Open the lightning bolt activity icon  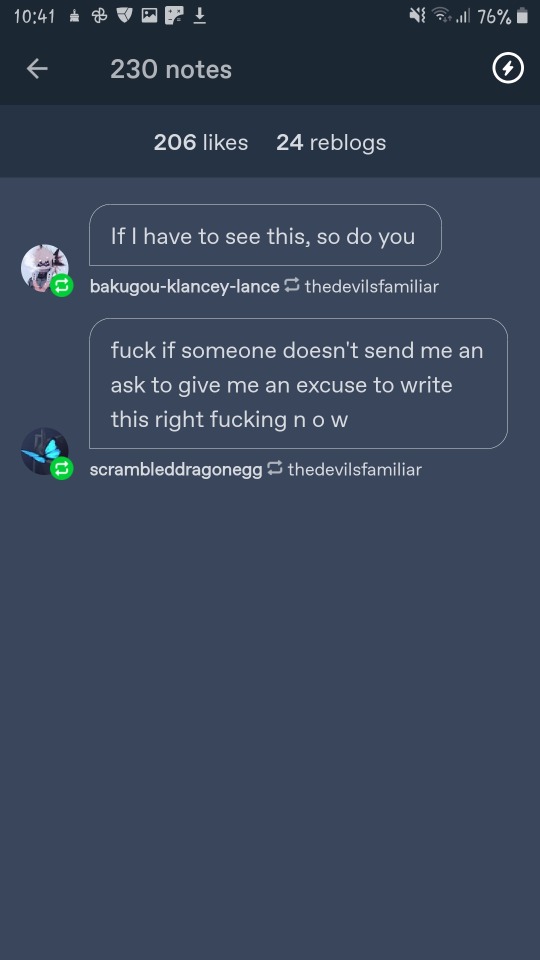coord(508,69)
